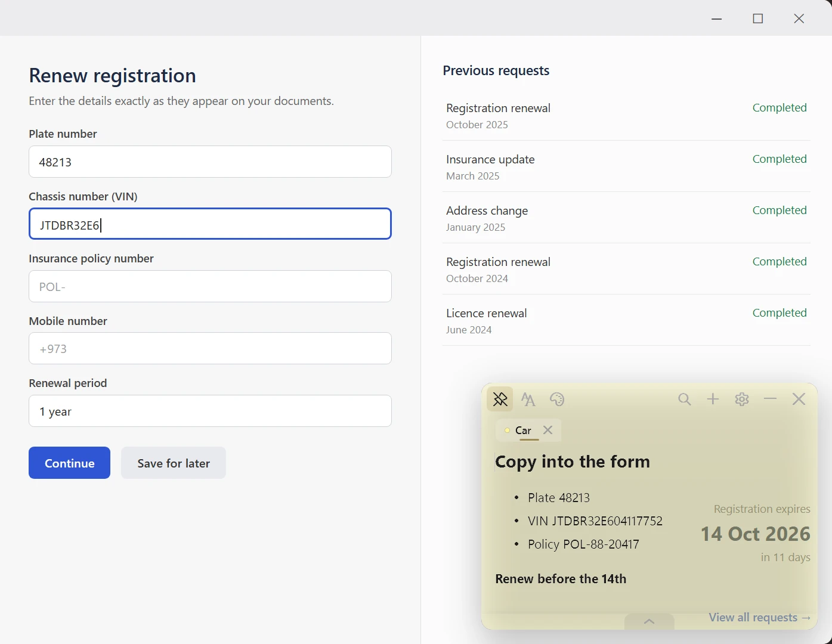Screen dimensions: 832x644
Task: Maximize the main application window
Action: point(758,18)
